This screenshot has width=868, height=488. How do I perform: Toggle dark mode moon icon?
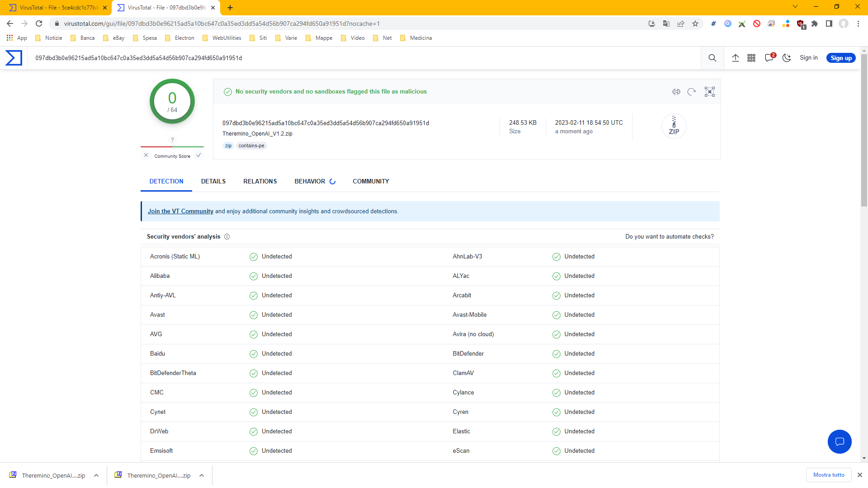point(787,58)
